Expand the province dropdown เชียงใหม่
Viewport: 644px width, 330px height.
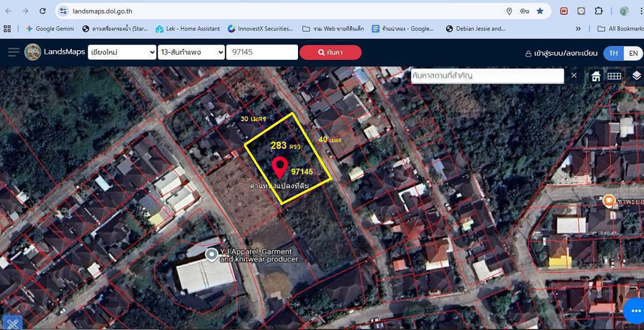[123, 53]
